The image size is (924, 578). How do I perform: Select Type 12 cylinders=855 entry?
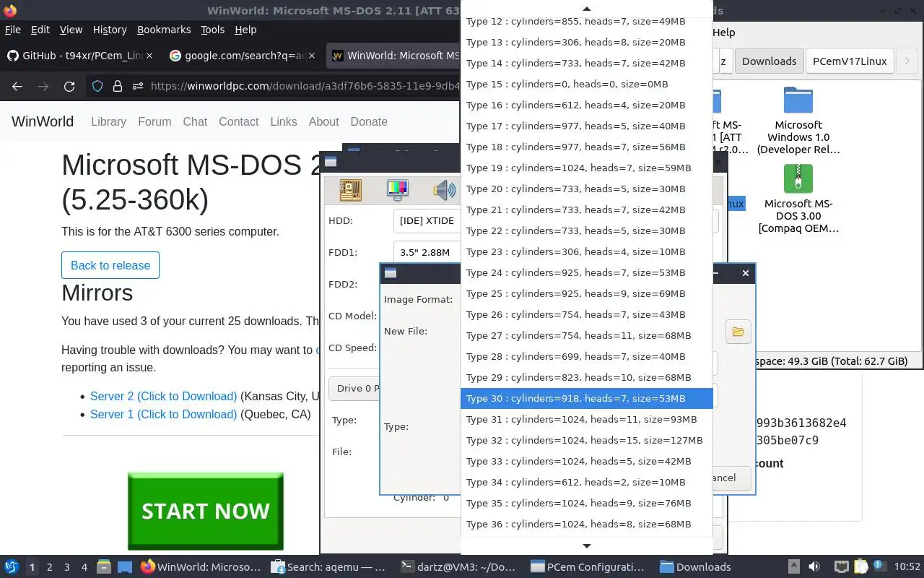click(x=586, y=21)
